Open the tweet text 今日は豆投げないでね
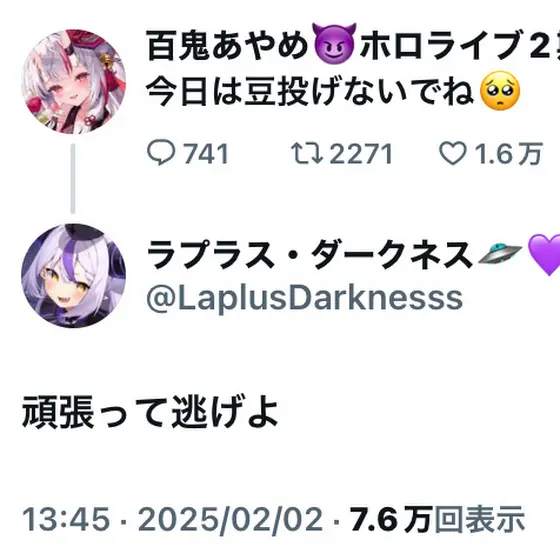The image size is (560, 560). pyautogui.click(x=310, y=90)
